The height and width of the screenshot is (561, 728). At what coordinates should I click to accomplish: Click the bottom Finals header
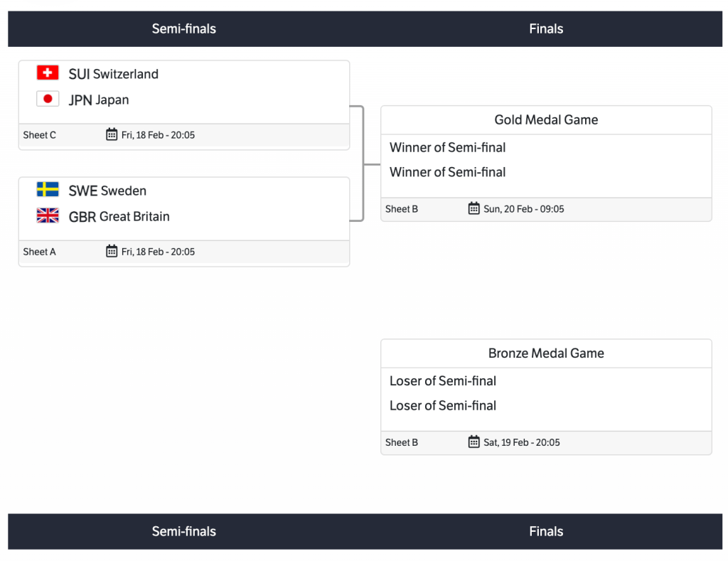coord(546,531)
